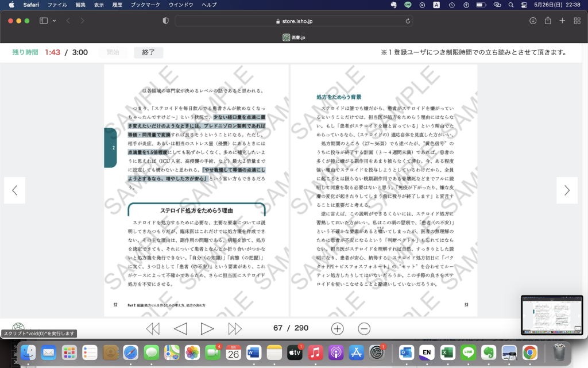The image size is (588, 368).
Task: Go to previous page using triangle arrow
Action: click(180, 328)
